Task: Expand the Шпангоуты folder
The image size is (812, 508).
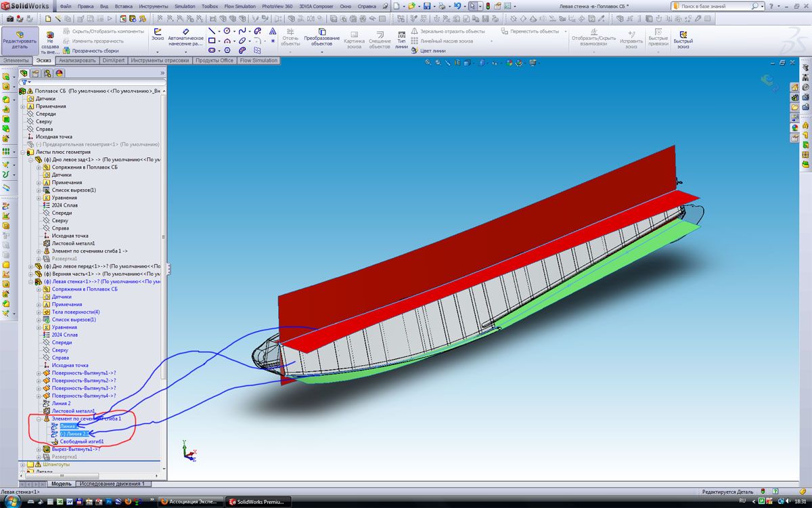Action: point(23,465)
